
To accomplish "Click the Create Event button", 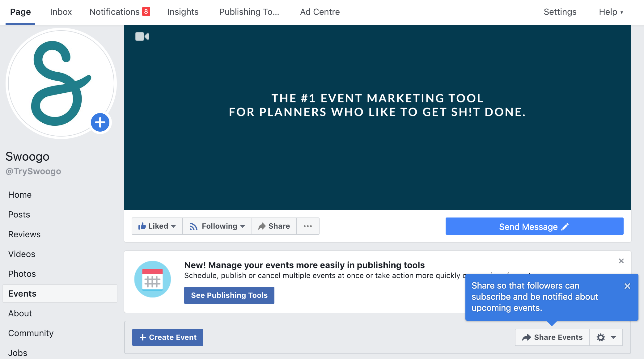I will pyautogui.click(x=168, y=337).
